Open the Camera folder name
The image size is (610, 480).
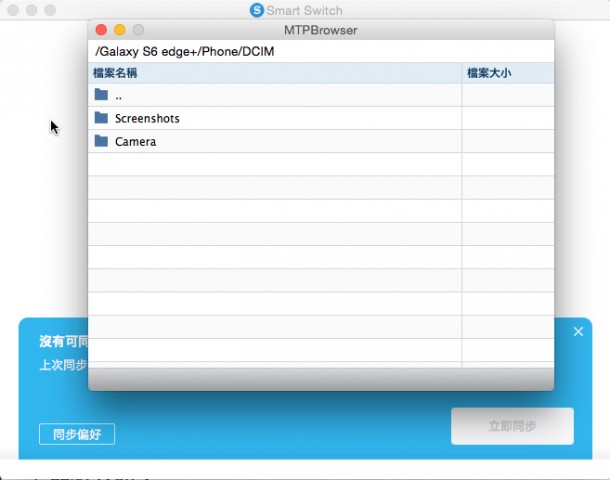click(135, 142)
